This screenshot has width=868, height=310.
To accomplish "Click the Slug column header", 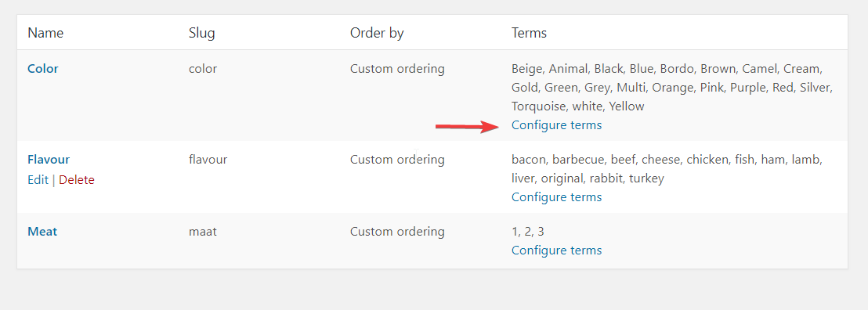I will [201, 33].
